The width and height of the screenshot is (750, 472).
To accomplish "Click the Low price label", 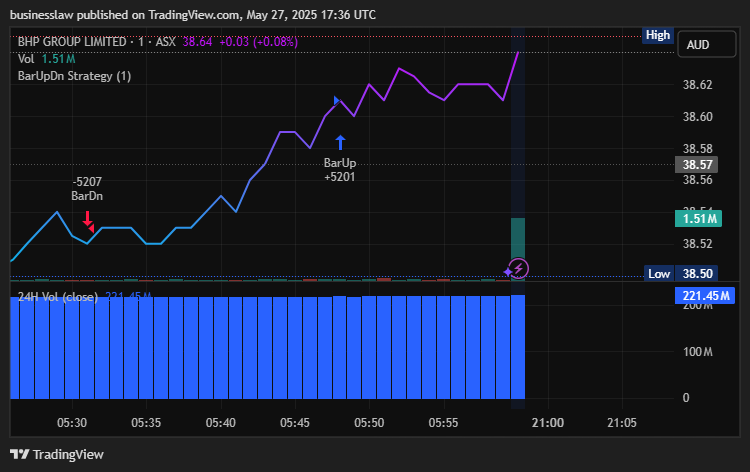I will click(x=659, y=274).
